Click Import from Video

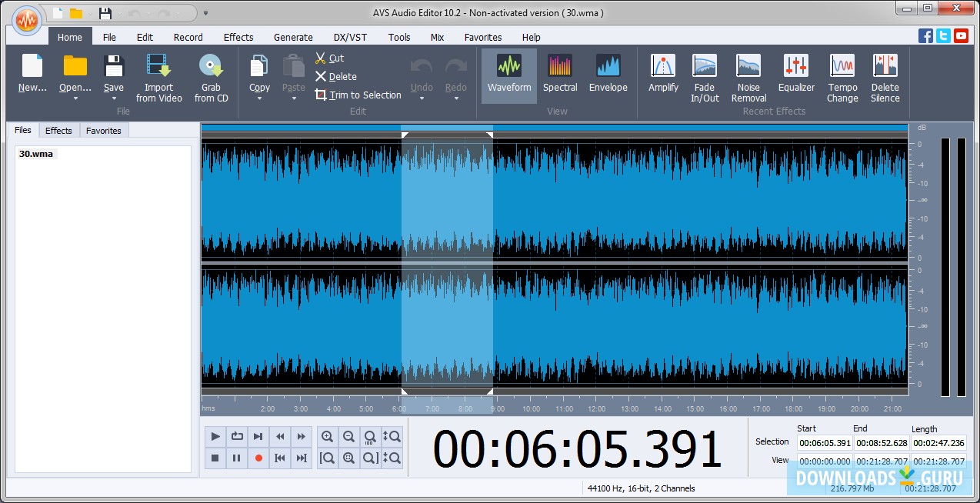158,75
